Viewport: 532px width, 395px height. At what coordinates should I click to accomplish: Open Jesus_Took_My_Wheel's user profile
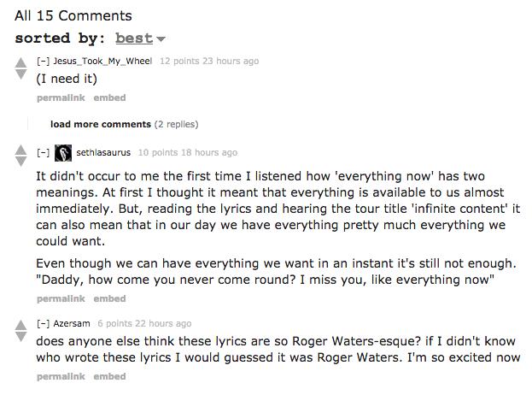(102, 62)
